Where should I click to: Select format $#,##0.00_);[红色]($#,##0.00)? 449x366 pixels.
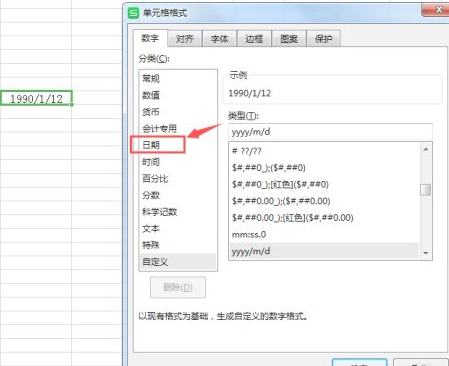pyautogui.click(x=325, y=218)
